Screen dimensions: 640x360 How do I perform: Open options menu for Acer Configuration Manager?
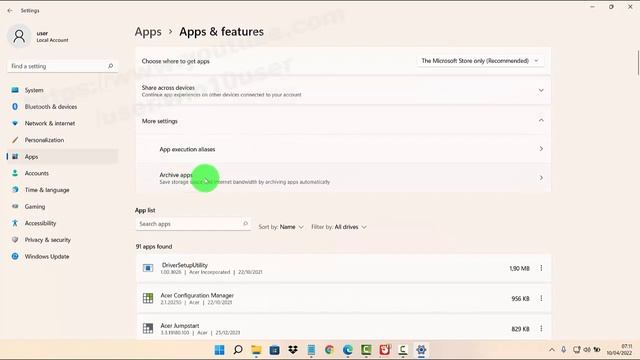click(541, 298)
